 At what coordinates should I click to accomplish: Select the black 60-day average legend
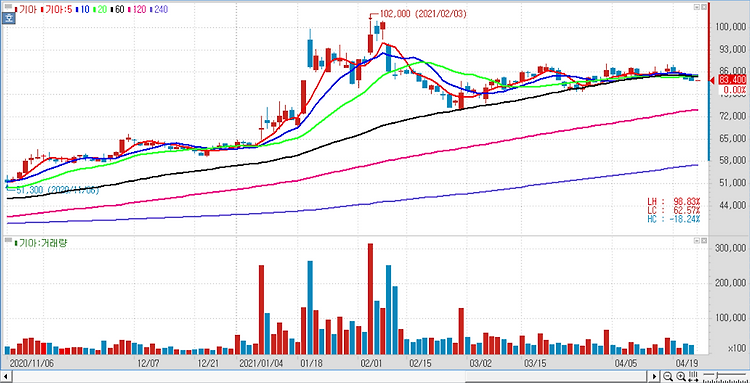point(117,9)
